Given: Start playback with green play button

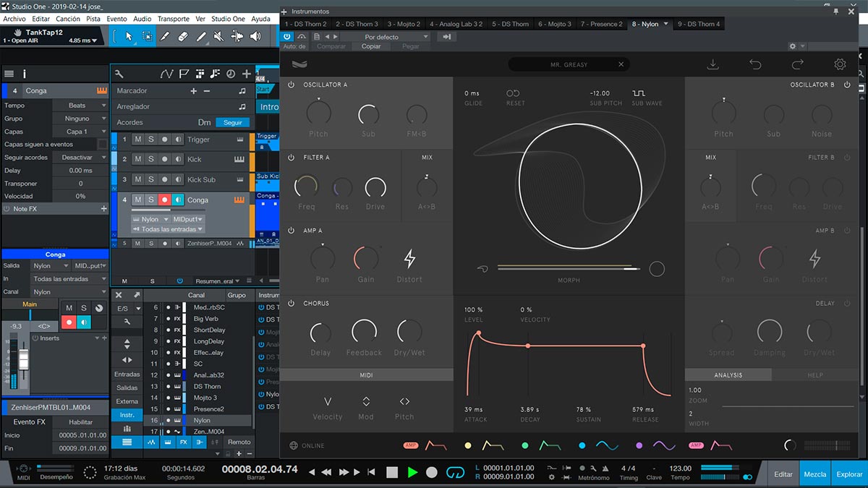Looking at the screenshot, I should [412, 472].
